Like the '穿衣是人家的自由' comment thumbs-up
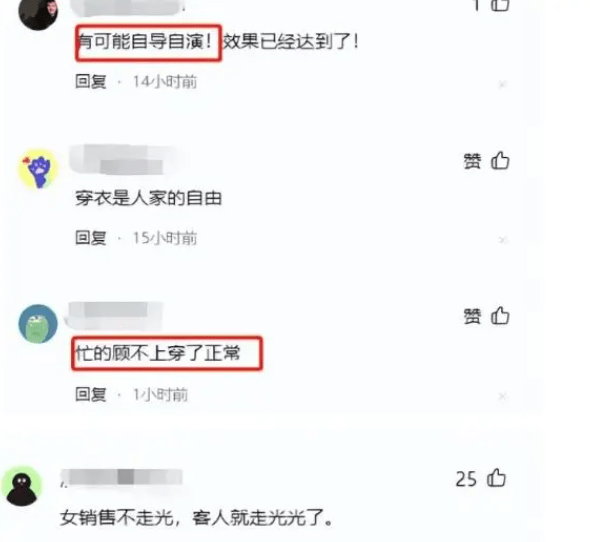The width and height of the screenshot is (590, 542). 500,161
